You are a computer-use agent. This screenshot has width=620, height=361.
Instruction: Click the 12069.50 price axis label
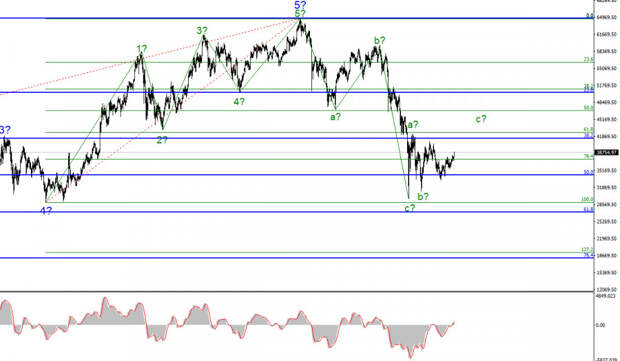click(607, 289)
